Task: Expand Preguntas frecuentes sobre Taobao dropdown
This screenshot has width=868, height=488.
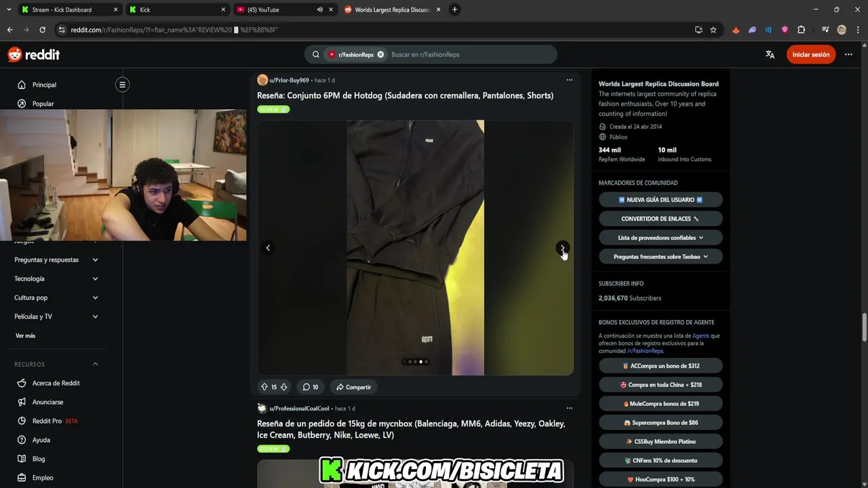Action: [660, 257]
